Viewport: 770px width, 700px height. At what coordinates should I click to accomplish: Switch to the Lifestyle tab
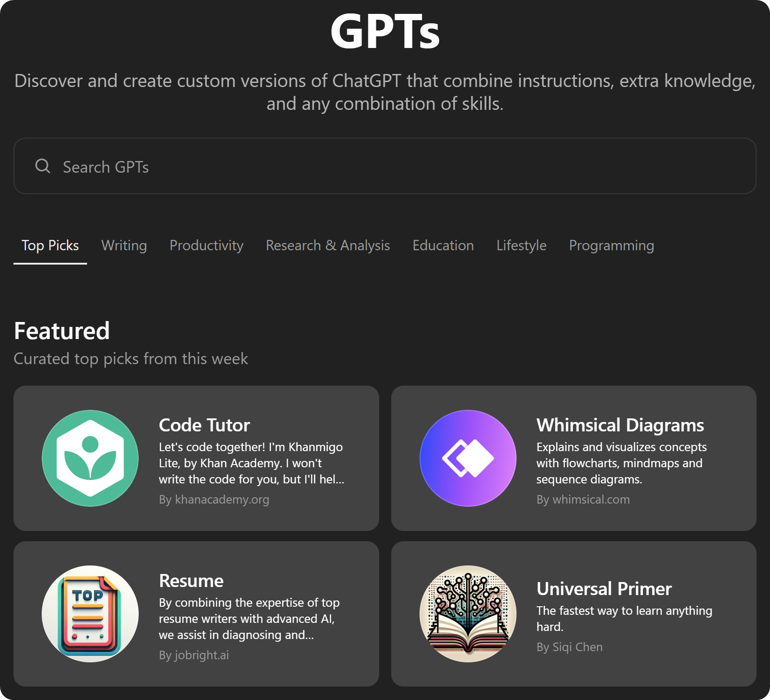click(x=521, y=245)
